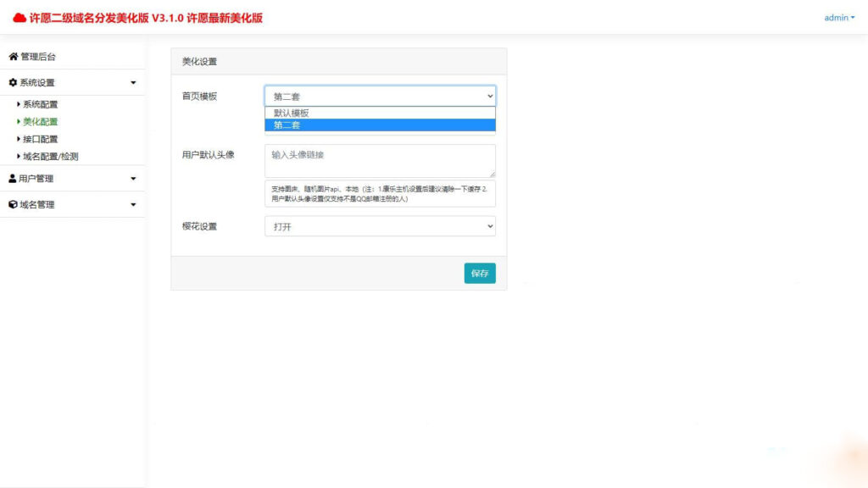Screen dimensions: 868x488
Task: Click the 保存 save button
Action: pyautogui.click(x=480, y=273)
